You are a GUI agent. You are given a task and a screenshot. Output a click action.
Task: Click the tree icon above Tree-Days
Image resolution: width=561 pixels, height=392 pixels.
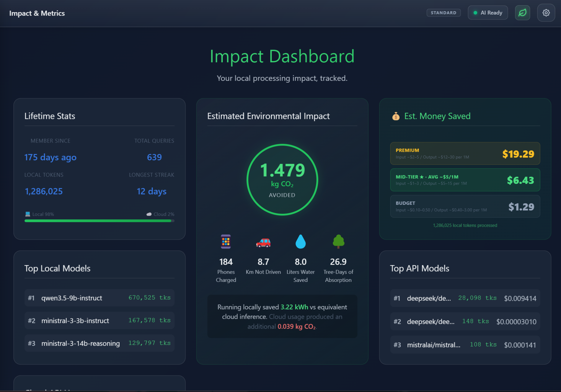(x=338, y=241)
